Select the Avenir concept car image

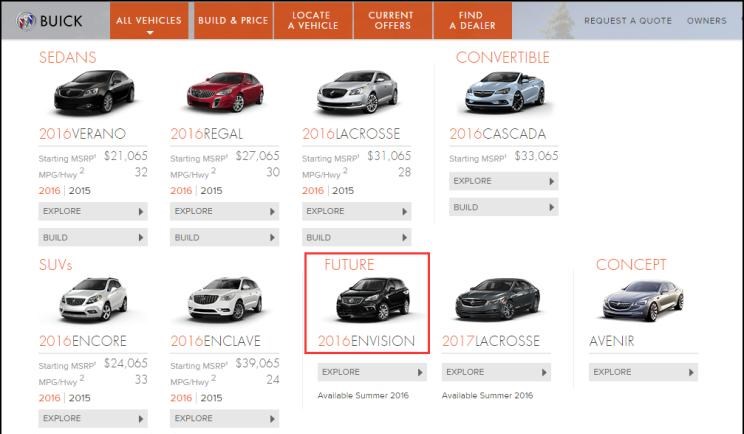point(643,301)
